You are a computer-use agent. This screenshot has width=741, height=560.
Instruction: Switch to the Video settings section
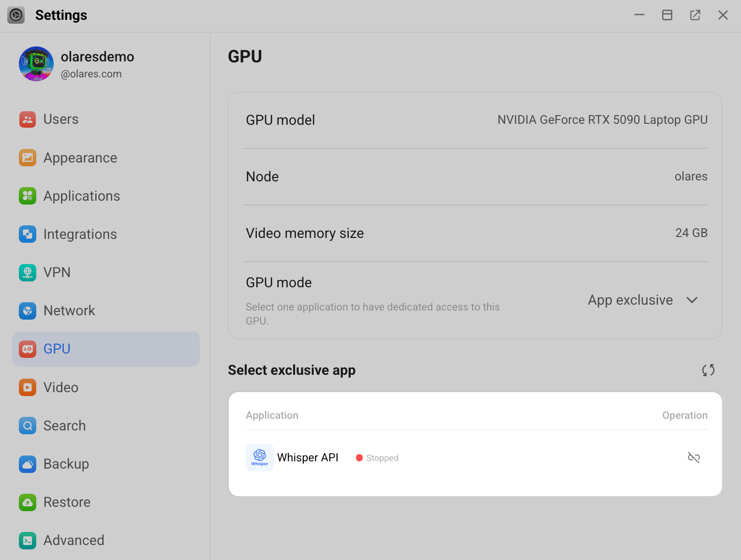61,387
